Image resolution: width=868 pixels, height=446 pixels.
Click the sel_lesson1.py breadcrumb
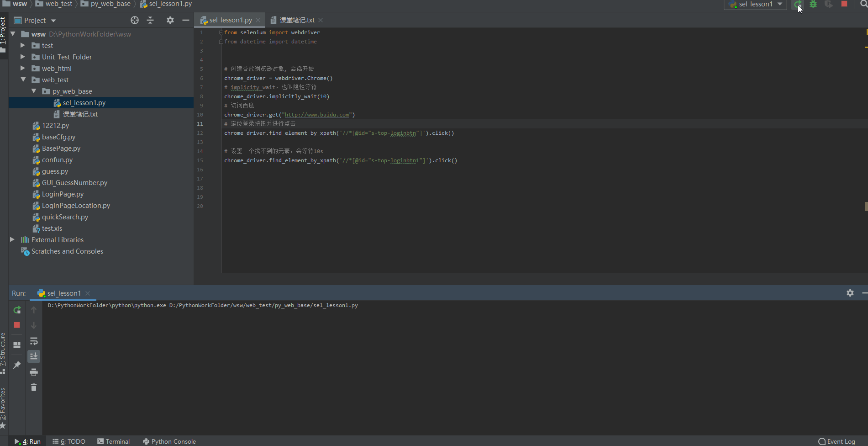[x=166, y=4]
